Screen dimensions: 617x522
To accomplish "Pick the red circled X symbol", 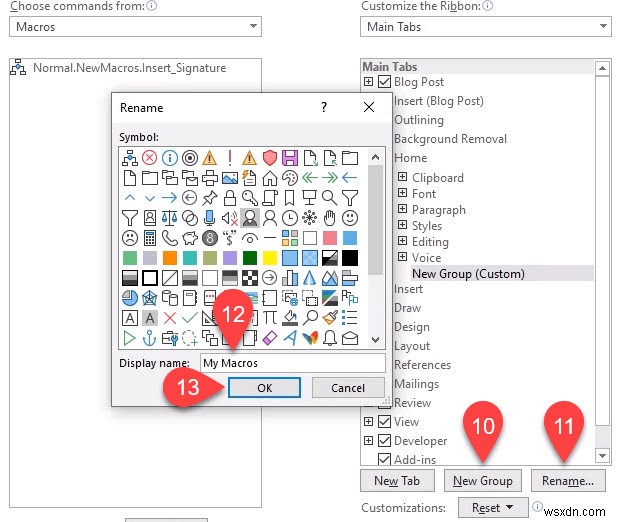I will pyautogui.click(x=150, y=158).
